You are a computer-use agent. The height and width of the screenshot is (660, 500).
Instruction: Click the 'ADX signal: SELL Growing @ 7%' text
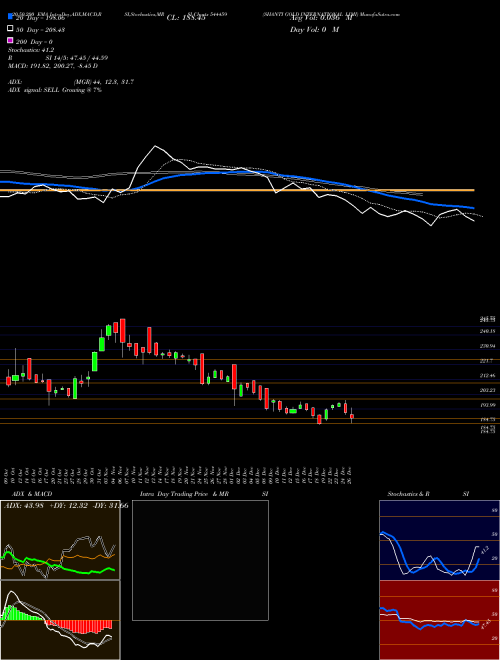click(55, 90)
